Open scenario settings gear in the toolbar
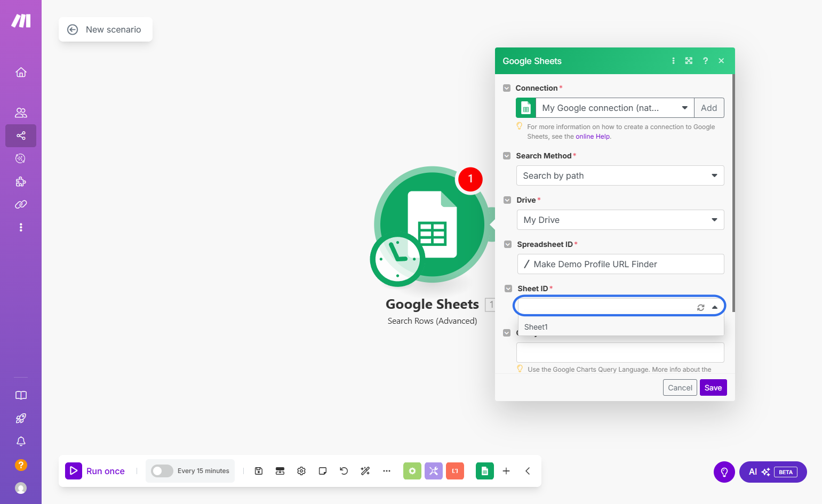This screenshot has width=822, height=504. click(301, 471)
